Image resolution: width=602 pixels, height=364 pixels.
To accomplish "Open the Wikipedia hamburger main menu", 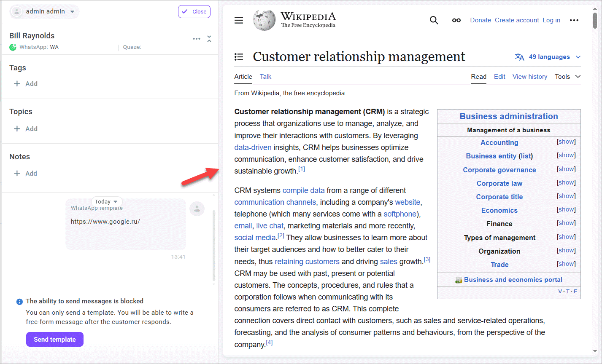I will point(239,20).
